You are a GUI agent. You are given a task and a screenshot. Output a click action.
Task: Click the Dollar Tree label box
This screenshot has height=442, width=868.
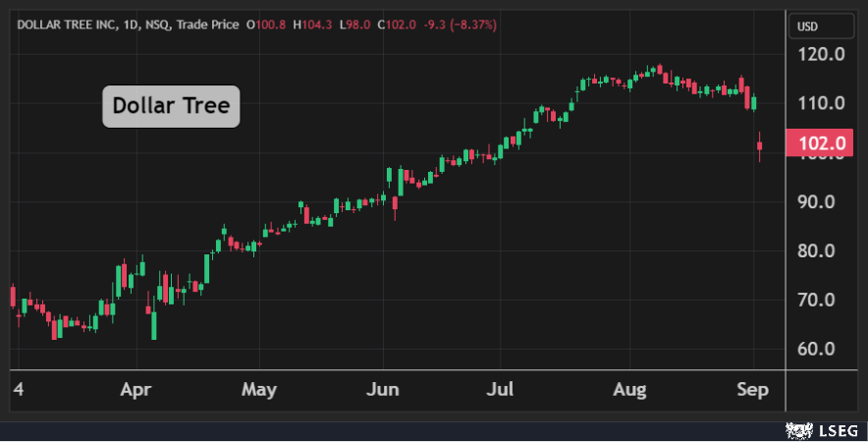[171, 106]
